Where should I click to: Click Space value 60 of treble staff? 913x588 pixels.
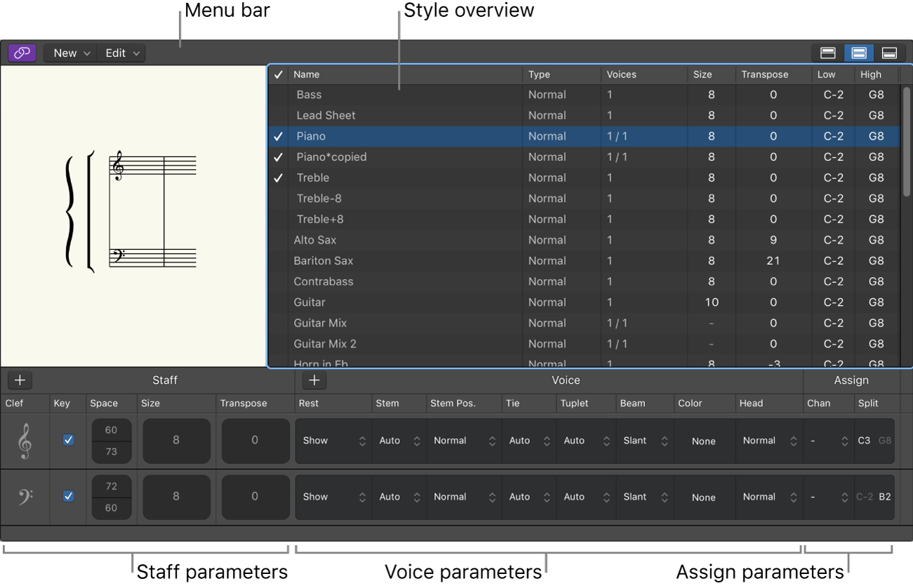111,430
